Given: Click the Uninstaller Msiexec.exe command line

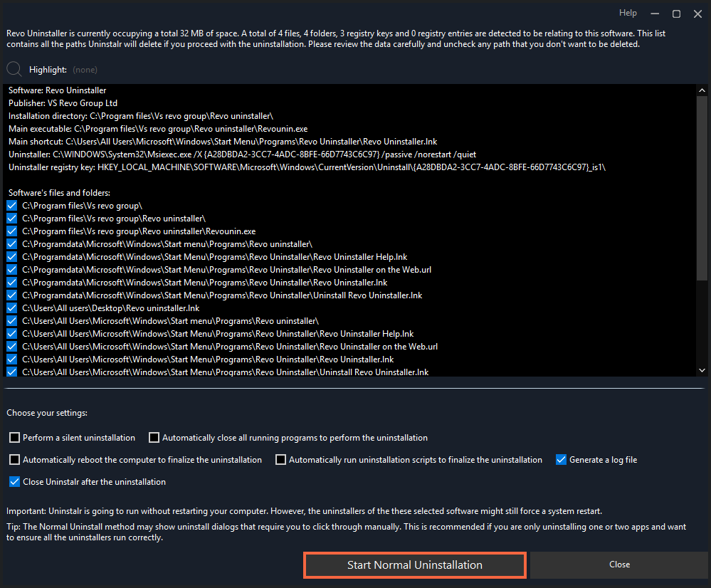Looking at the screenshot, I should [242, 154].
